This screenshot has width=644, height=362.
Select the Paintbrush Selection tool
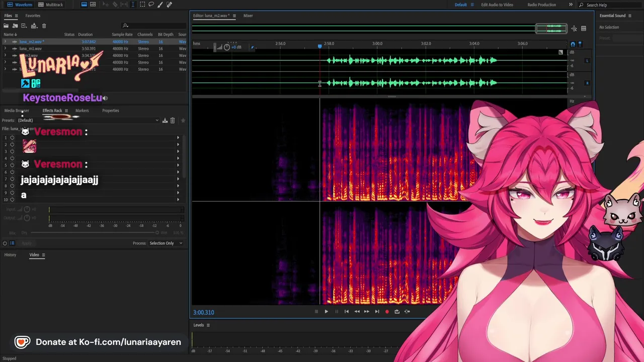click(160, 5)
